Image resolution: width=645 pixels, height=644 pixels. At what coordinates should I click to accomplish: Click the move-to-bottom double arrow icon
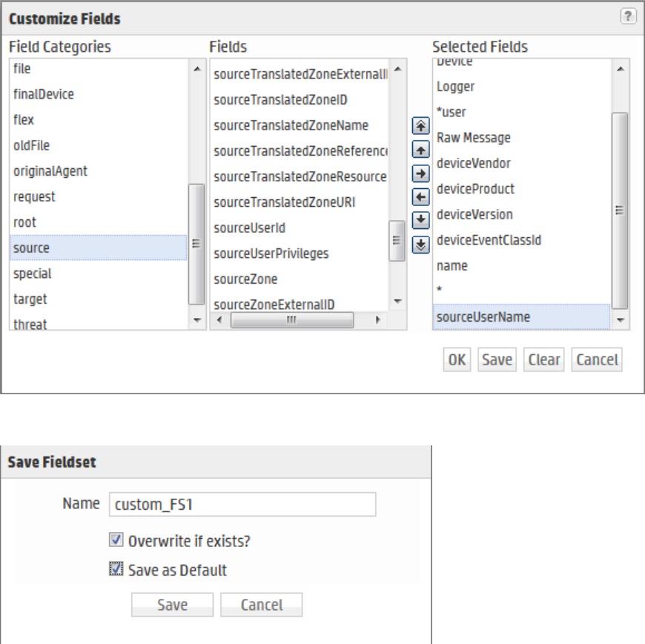point(420,245)
